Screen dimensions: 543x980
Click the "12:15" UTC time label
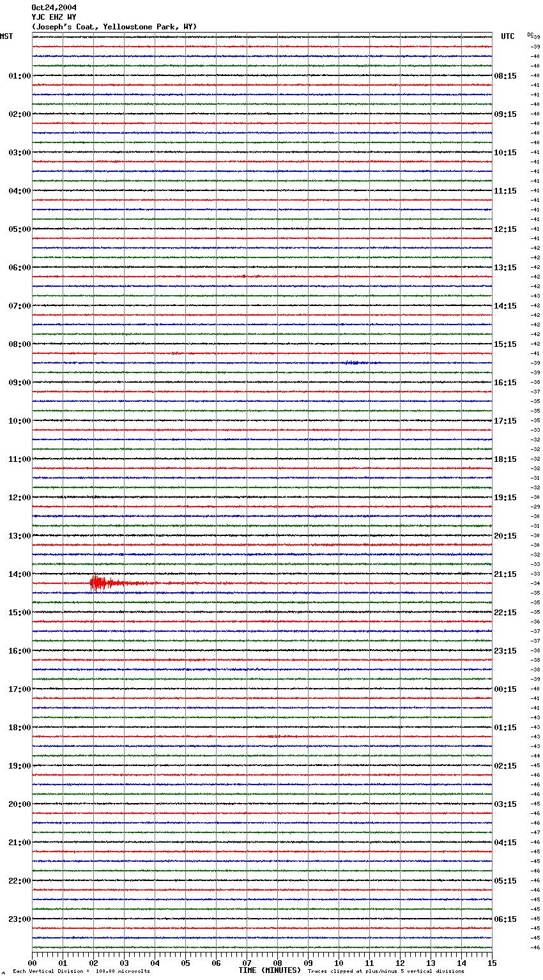pyautogui.click(x=505, y=229)
